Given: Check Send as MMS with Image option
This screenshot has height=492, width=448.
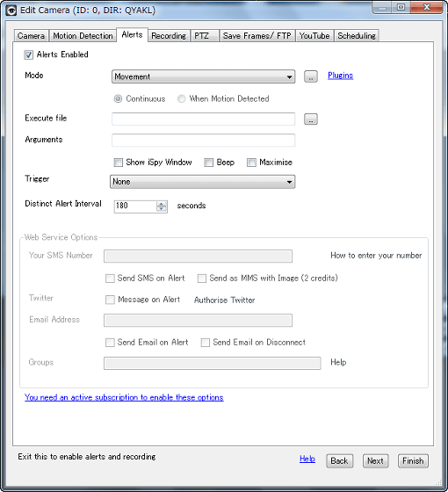Looking at the screenshot, I should (202, 279).
